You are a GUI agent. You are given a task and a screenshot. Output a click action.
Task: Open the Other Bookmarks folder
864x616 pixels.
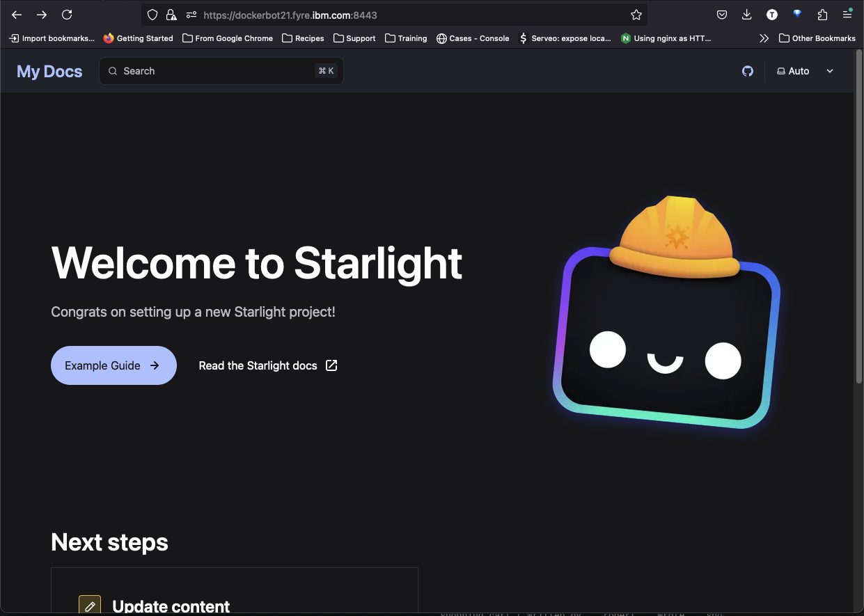tap(817, 38)
